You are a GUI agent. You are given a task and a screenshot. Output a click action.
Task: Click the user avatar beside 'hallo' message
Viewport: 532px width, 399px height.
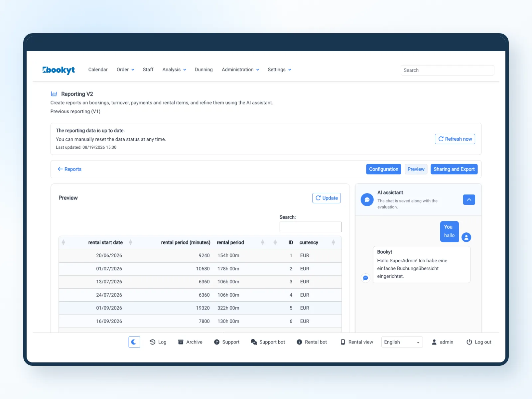click(466, 237)
